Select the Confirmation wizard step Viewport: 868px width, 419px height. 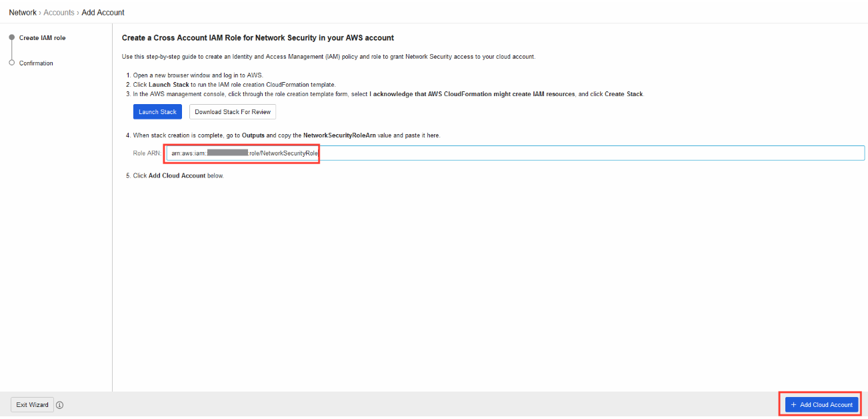[x=36, y=63]
